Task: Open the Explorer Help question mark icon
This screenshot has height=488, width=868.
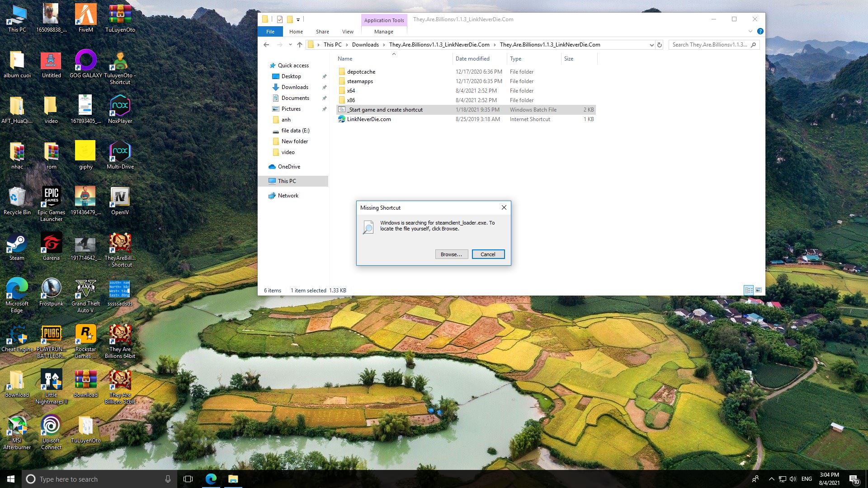Action: [x=760, y=32]
